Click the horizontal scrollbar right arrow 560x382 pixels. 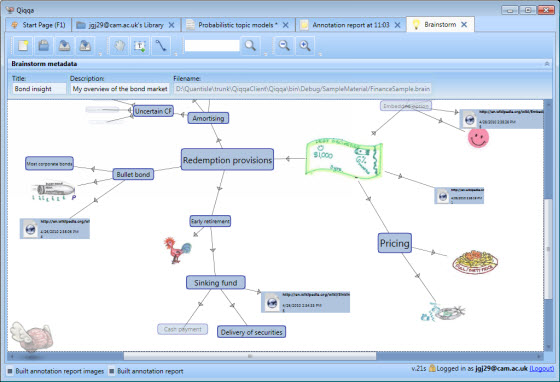[x=539, y=356]
